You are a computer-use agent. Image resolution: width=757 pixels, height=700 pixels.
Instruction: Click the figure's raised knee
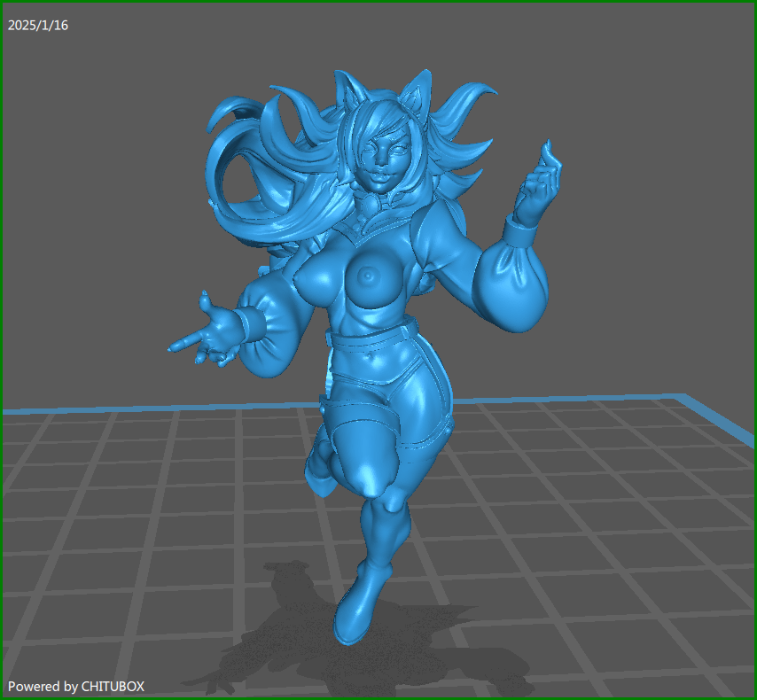click(x=368, y=474)
